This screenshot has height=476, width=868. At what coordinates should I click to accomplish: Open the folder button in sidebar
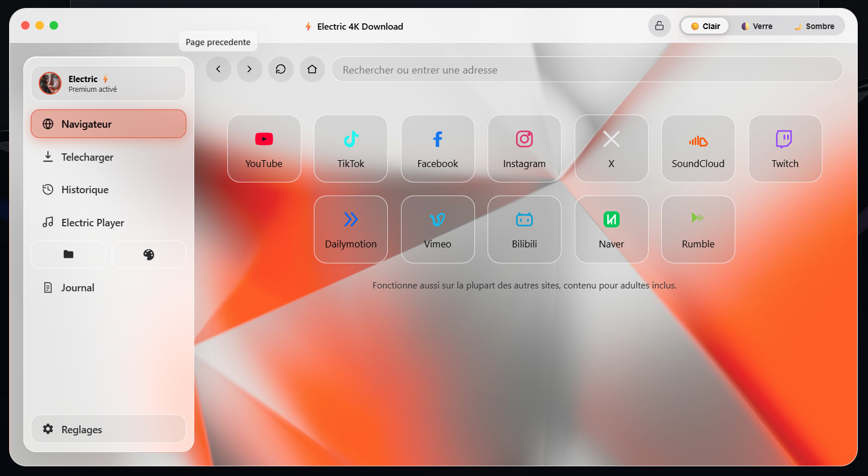[x=68, y=254]
